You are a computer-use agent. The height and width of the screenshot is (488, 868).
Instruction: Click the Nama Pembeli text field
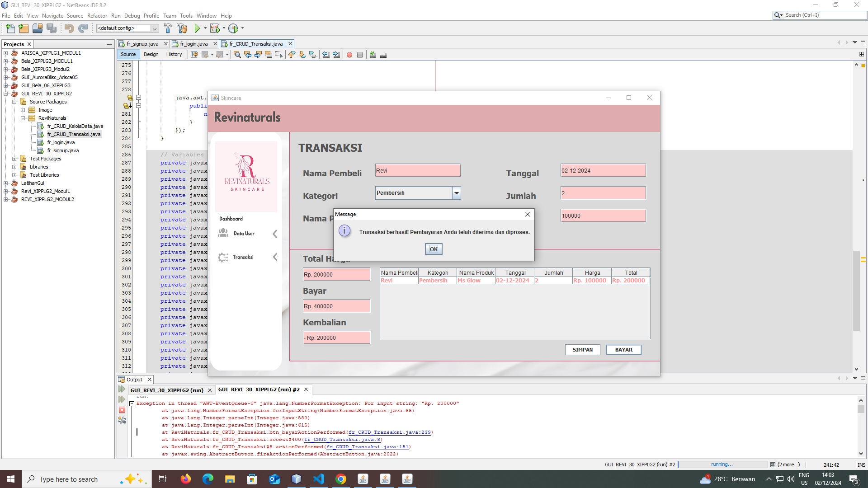tap(417, 170)
